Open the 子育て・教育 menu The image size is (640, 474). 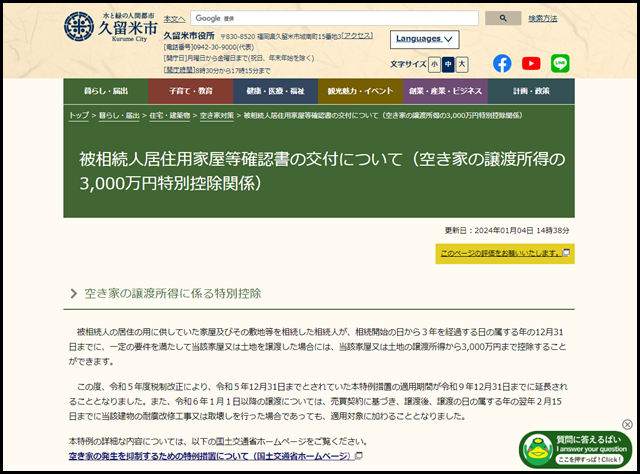191,91
